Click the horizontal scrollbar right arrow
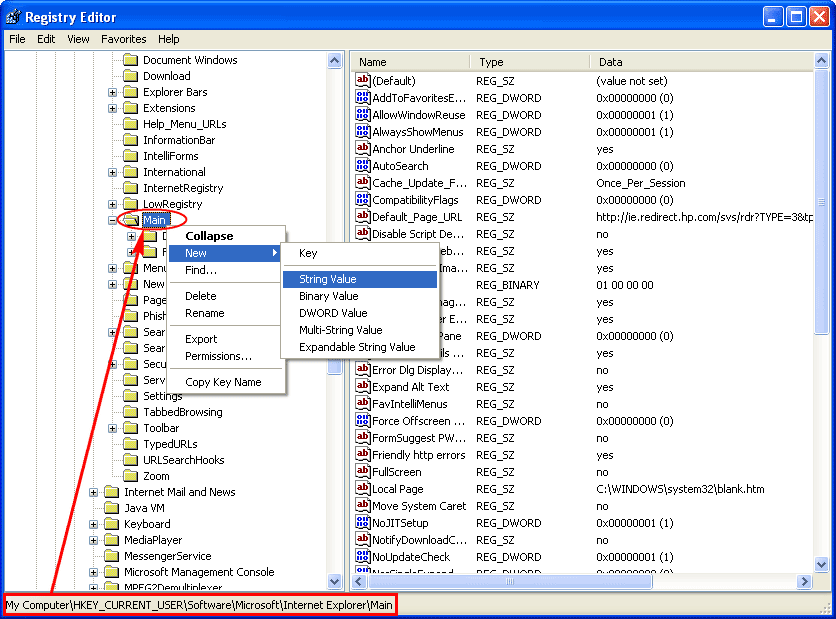Image resolution: width=836 pixels, height=619 pixels. click(804, 581)
